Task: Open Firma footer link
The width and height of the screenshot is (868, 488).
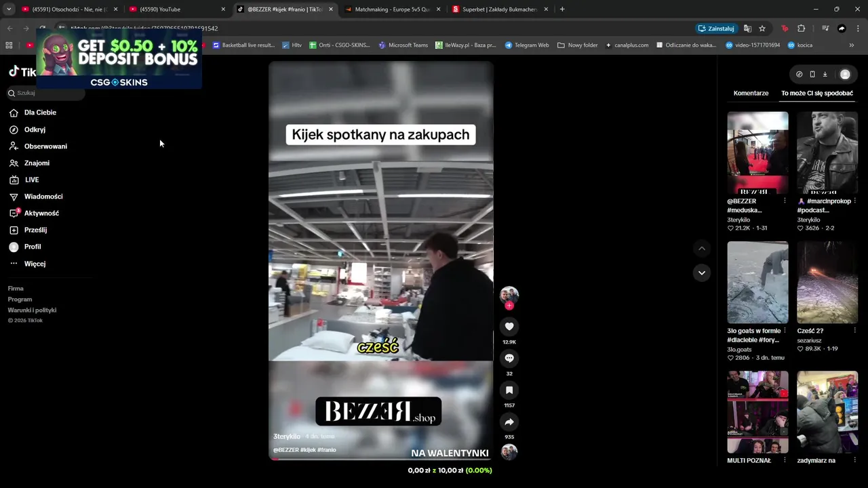Action: pyautogui.click(x=16, y=289)
